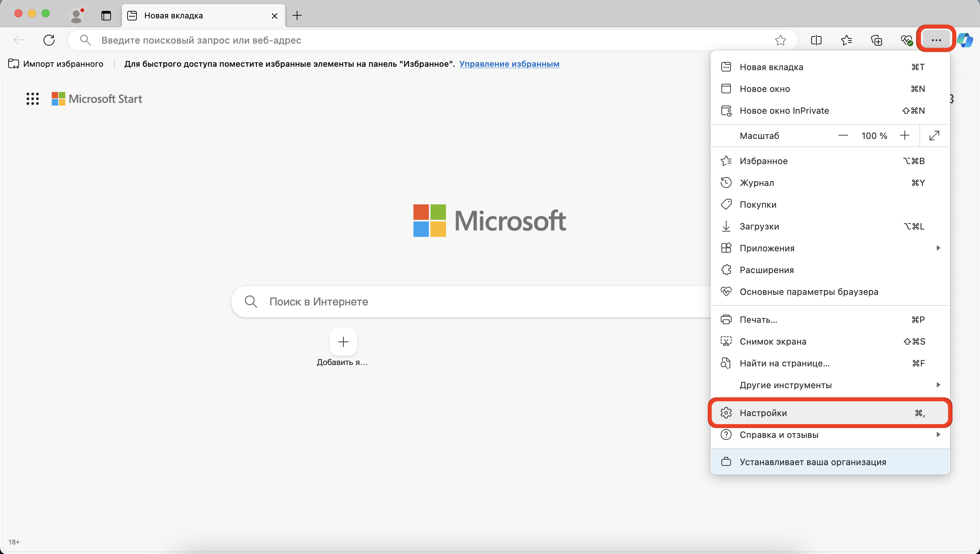The image size is (980, 554).
Task: Select Снимок экрана menu item
Action: pyautogui.click(x=830, y=341)
